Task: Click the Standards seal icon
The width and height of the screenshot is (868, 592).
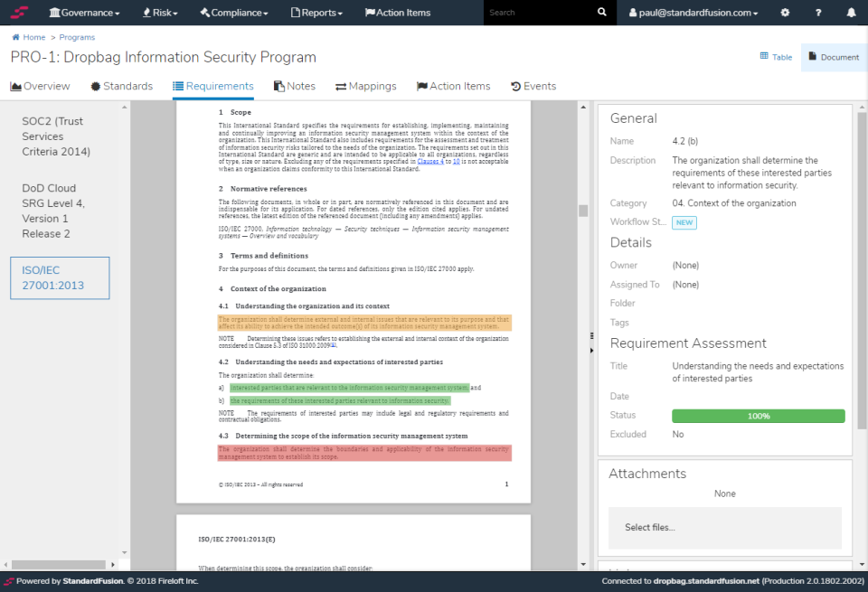Action: 95,86
